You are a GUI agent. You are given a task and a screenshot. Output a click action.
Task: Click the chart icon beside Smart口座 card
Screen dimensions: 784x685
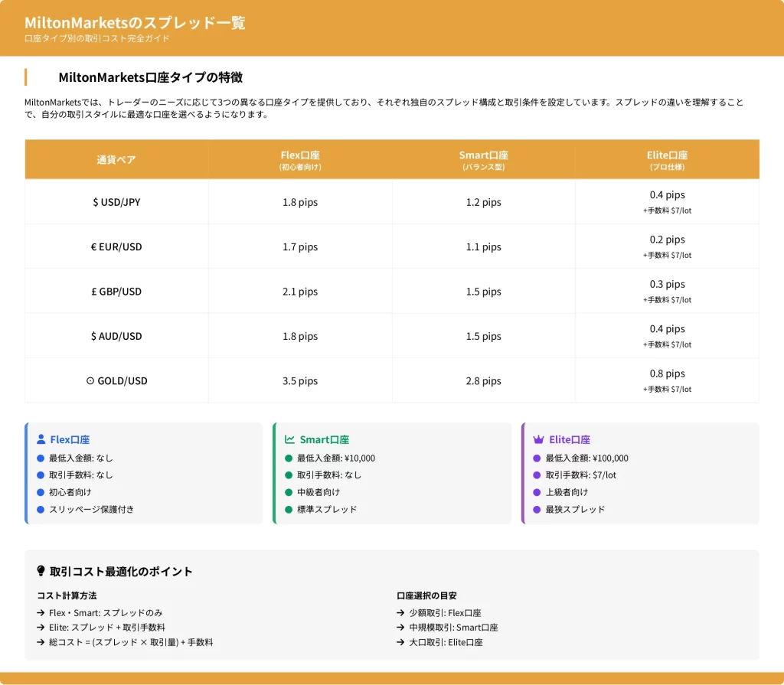(290, 440)
